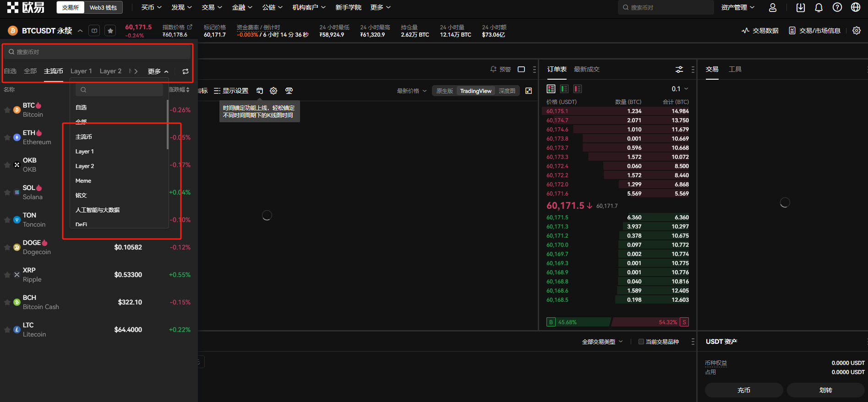Star the XRP Ripple row
The image size is (868, 402).
click(7, 275)
